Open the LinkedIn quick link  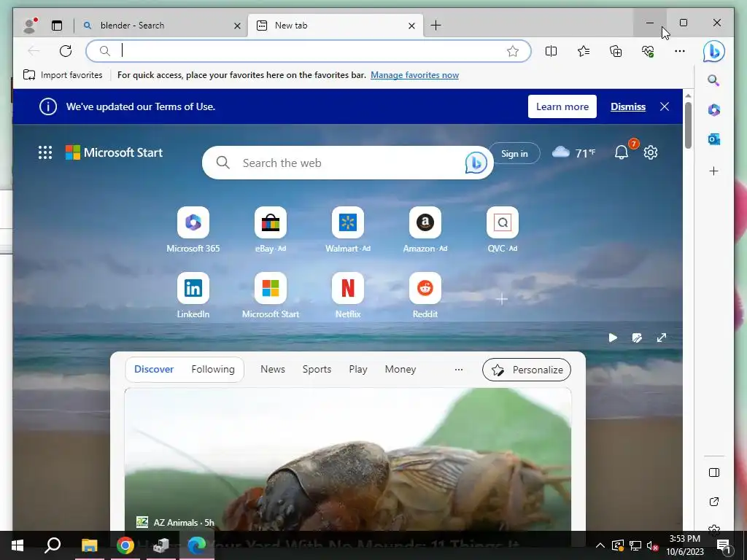(x=193, y=296)
